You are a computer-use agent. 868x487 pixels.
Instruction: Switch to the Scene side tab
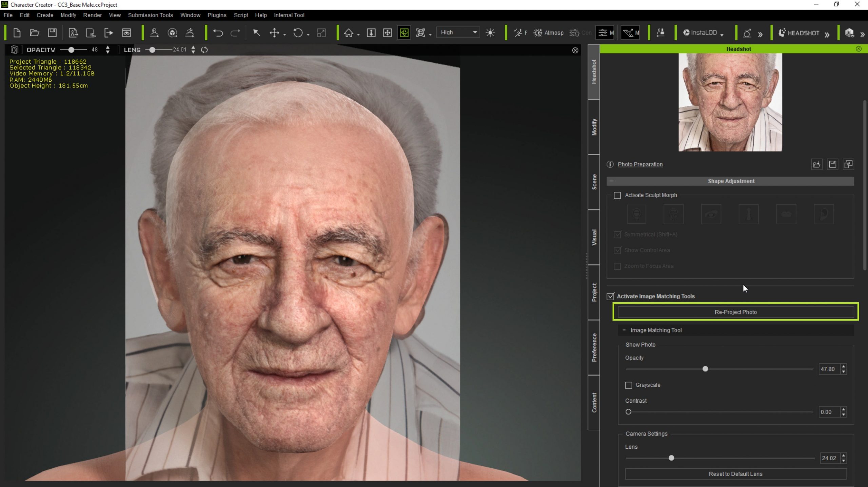pyautogui.click(x=594, y=182)
